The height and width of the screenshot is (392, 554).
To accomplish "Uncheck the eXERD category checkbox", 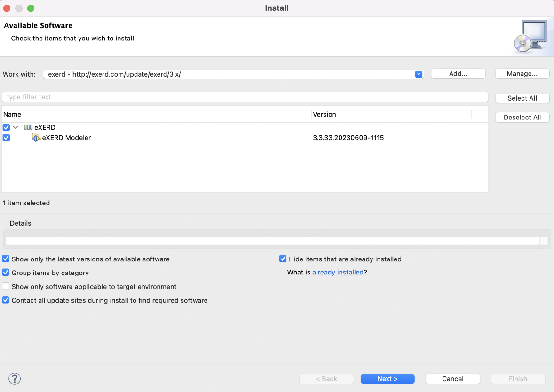I will coord(7,127).
